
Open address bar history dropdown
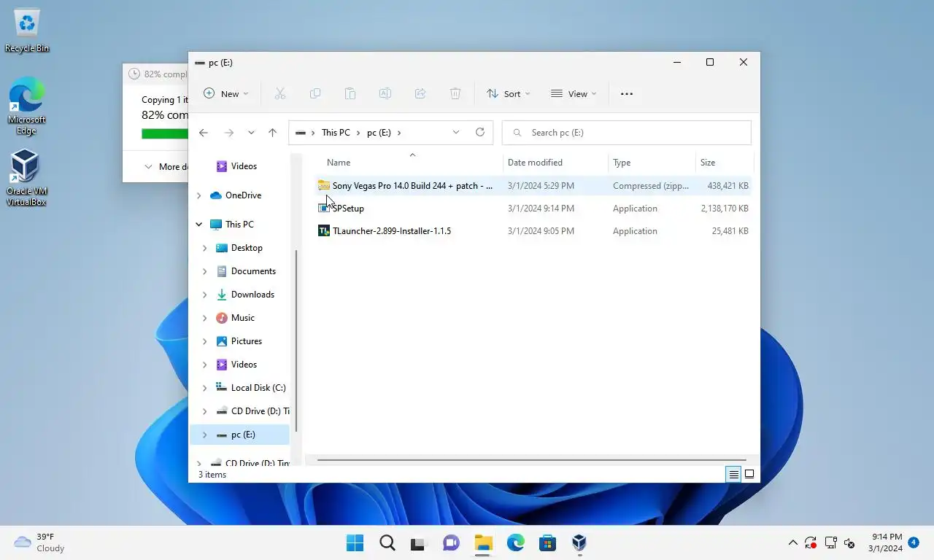(456, 132)
